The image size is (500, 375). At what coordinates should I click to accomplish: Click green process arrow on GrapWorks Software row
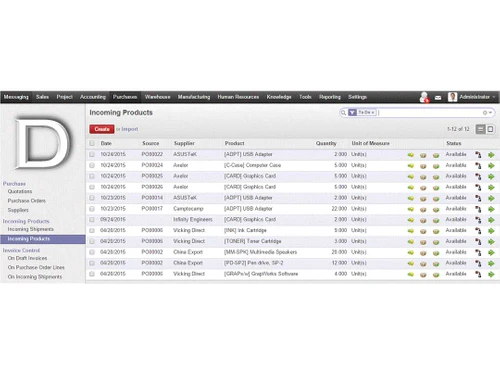tap(491, 274)
